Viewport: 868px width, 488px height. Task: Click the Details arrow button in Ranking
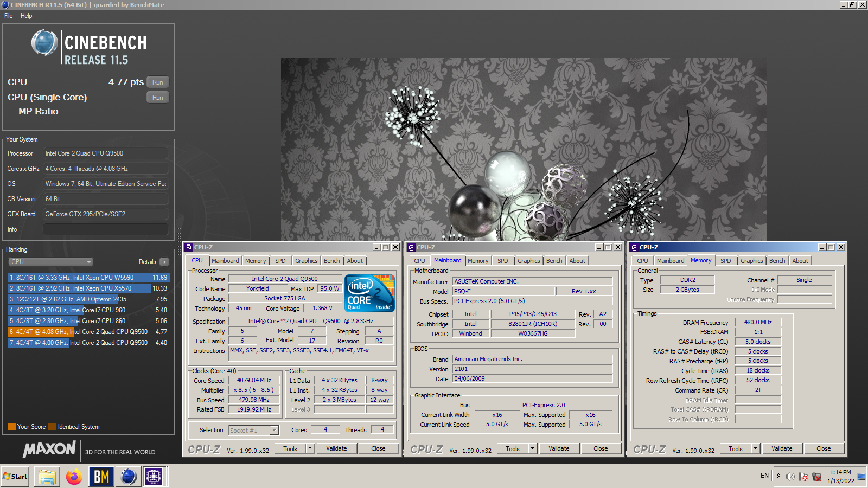(164, 262)
